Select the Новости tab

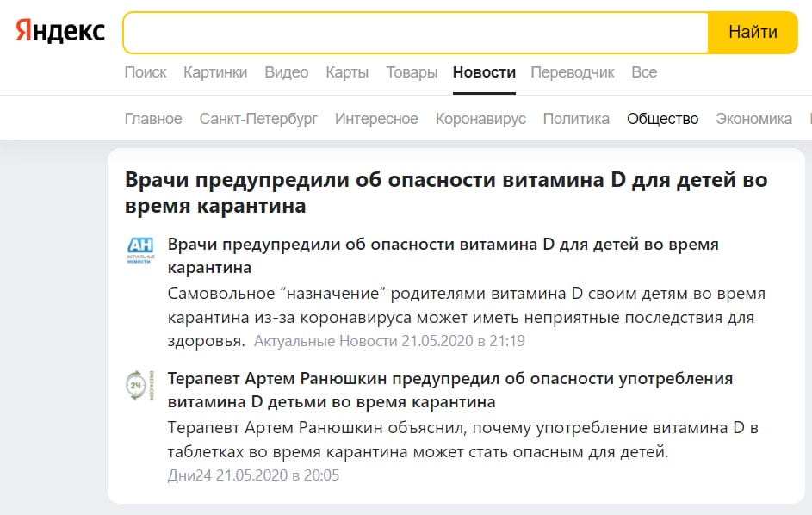(484, 72)
